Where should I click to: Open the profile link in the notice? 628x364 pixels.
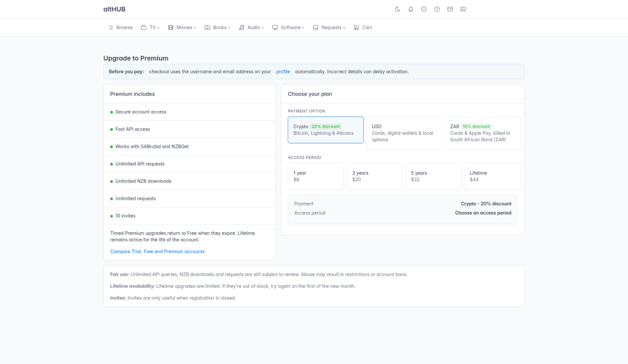pos(283,72)
